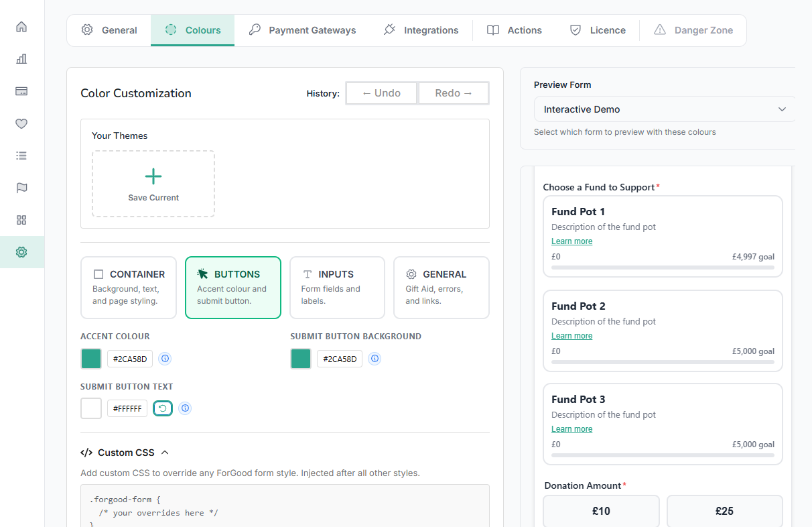This screenshot has height=527, width=812.
Task: Select the Container colour category card
Action: [129, 288]
